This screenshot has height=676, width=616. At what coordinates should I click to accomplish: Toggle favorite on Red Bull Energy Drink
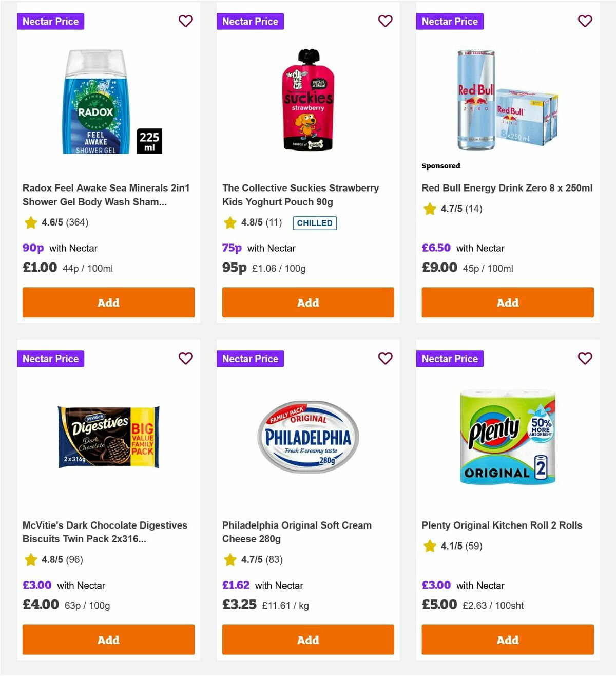(x=585, y=21)
